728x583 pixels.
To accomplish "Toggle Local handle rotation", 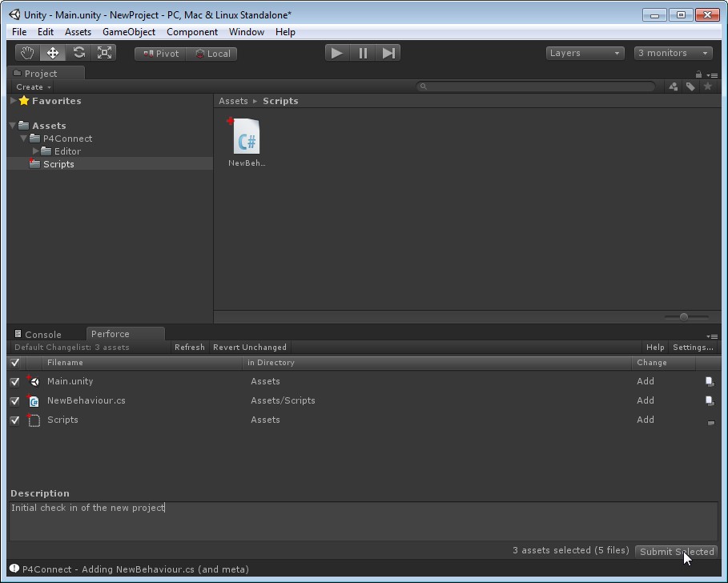I will pyautogui.click(x=211, y=54).
